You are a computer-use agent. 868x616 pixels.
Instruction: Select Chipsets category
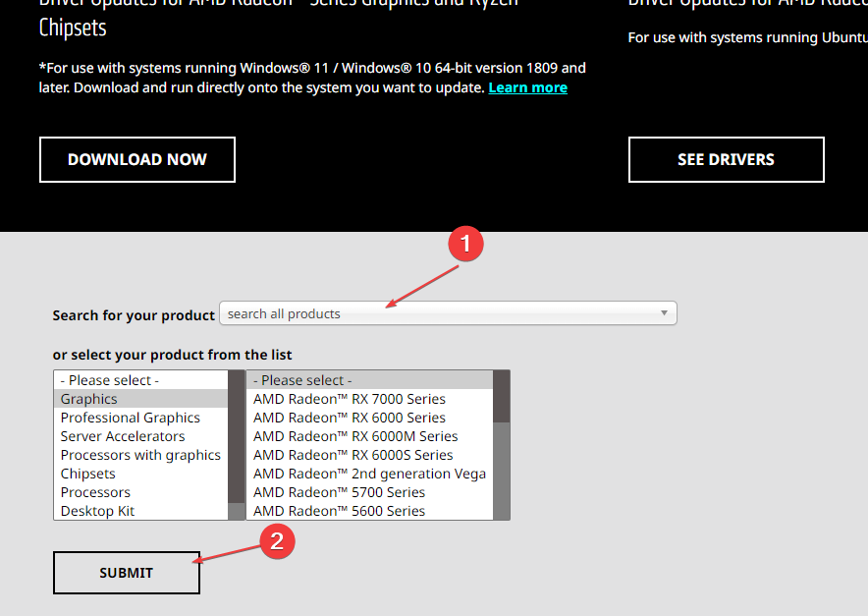click(x=140, y=474)
